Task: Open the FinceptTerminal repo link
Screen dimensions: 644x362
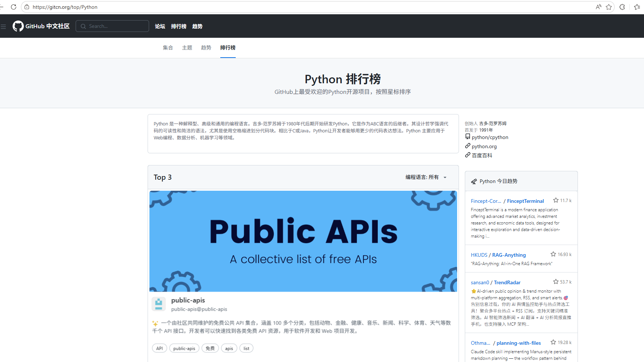Action: (x=525, y=201)
